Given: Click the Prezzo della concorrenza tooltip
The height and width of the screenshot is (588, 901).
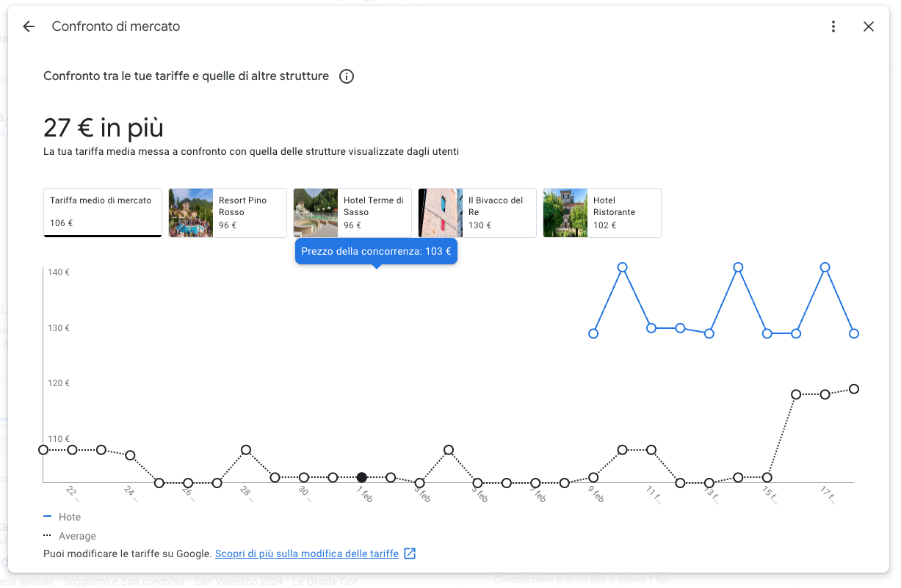Looking at the screenshot, I should coord(376,251).
